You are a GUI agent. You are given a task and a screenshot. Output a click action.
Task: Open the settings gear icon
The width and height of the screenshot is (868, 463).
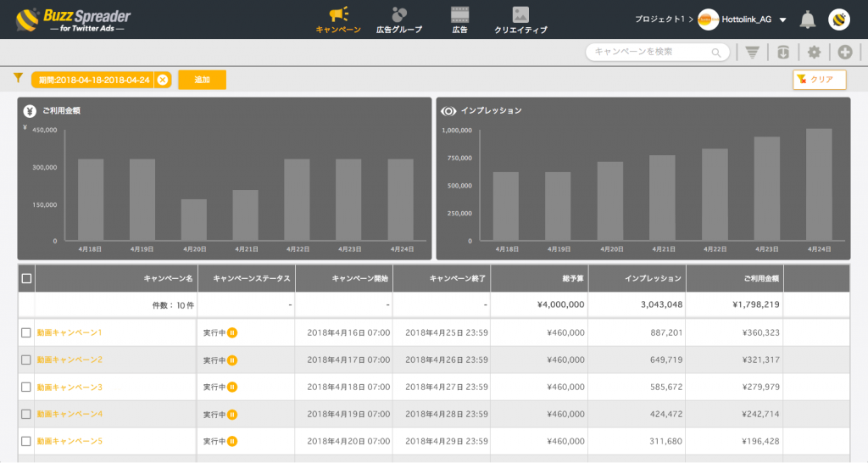[x=814, y=52]
